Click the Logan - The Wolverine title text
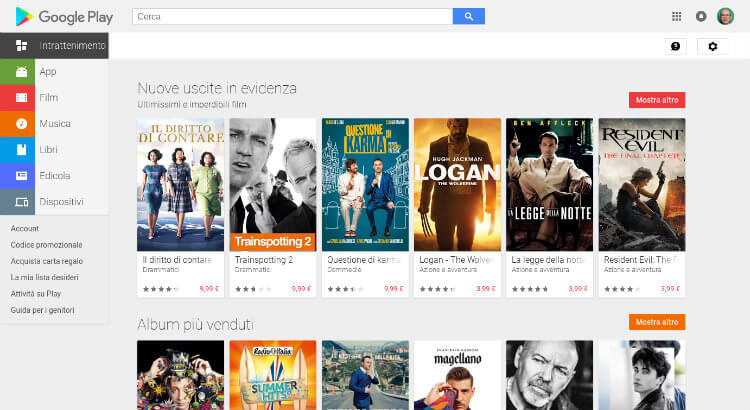 pyautogui.click(x=456, y=260)
